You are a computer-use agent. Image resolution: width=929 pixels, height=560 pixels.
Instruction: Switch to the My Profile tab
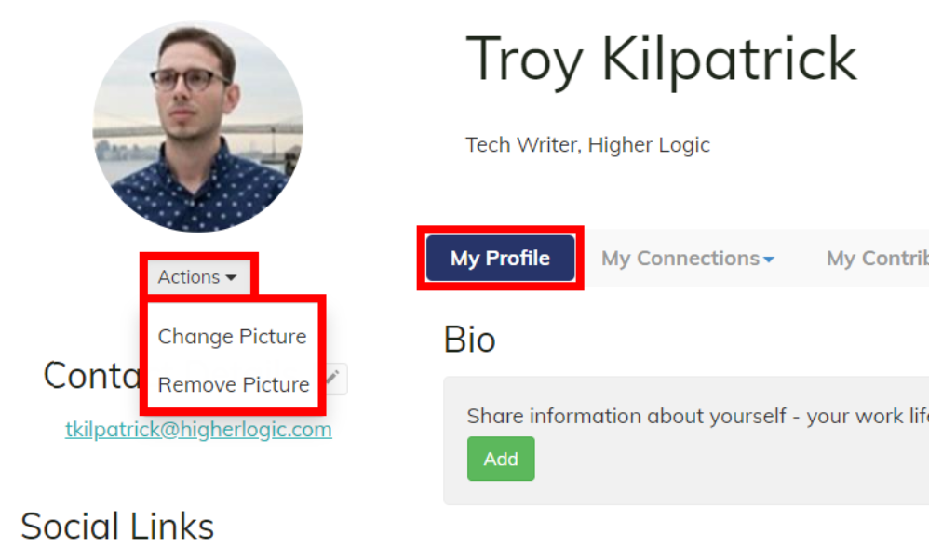point(500,258)
